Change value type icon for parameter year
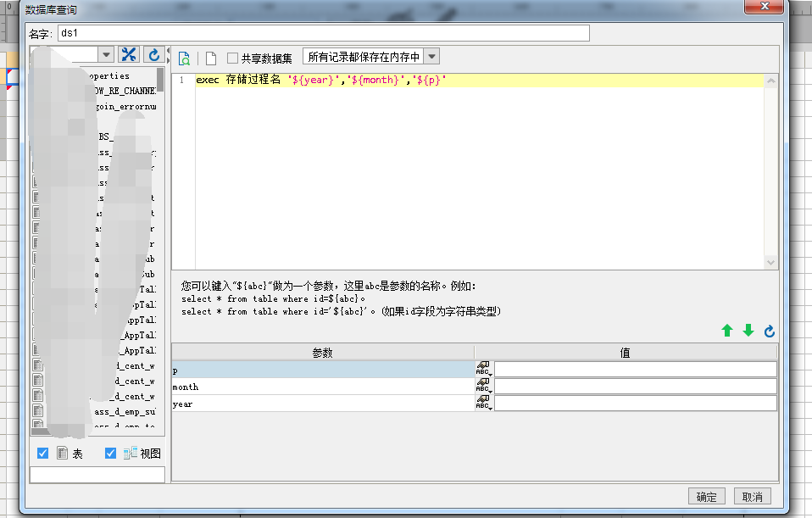The height and width of the screenshot is (518, 812). click(484, 403)
